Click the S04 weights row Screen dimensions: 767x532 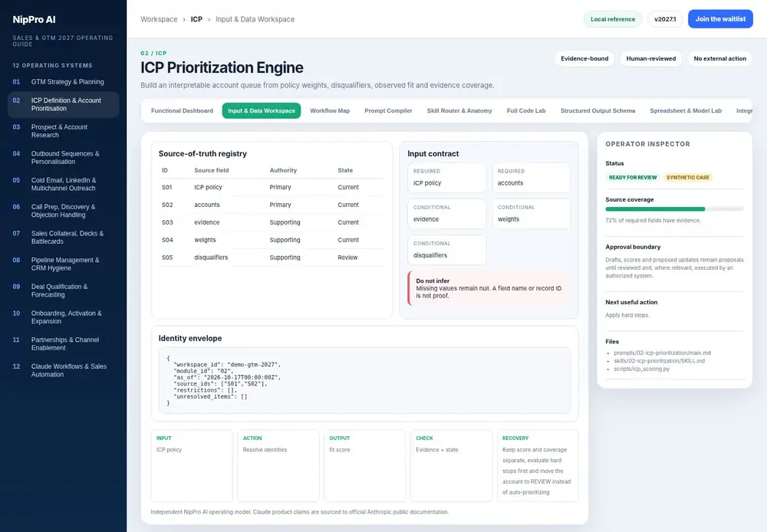pyautogui.click(x=272, y=240)
